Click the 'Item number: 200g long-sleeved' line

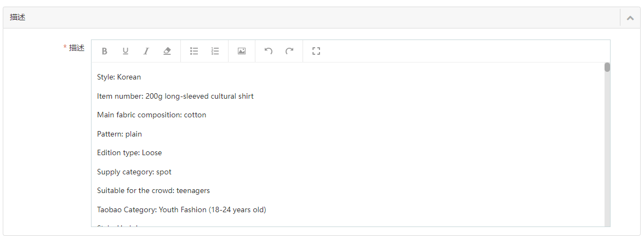[175, 97]
